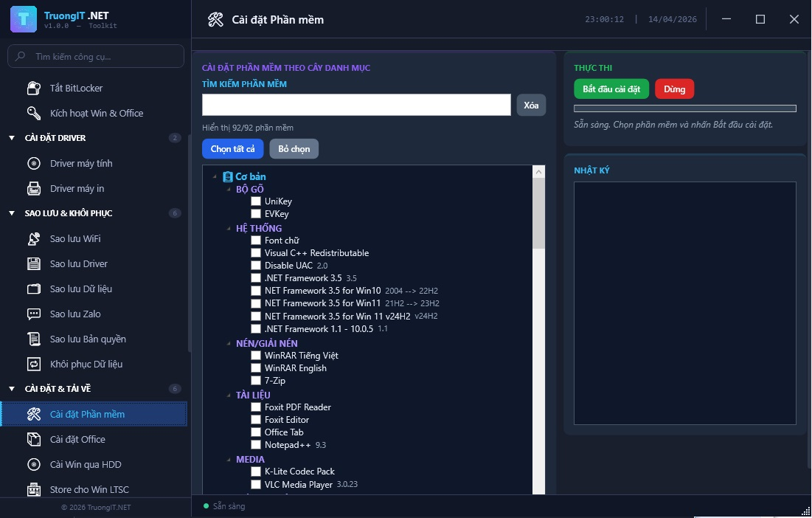Select the Sao lưu WiFi icon
Image resolution: width=812 pixels, height=518 pixels.
click(x=34, y=239)
